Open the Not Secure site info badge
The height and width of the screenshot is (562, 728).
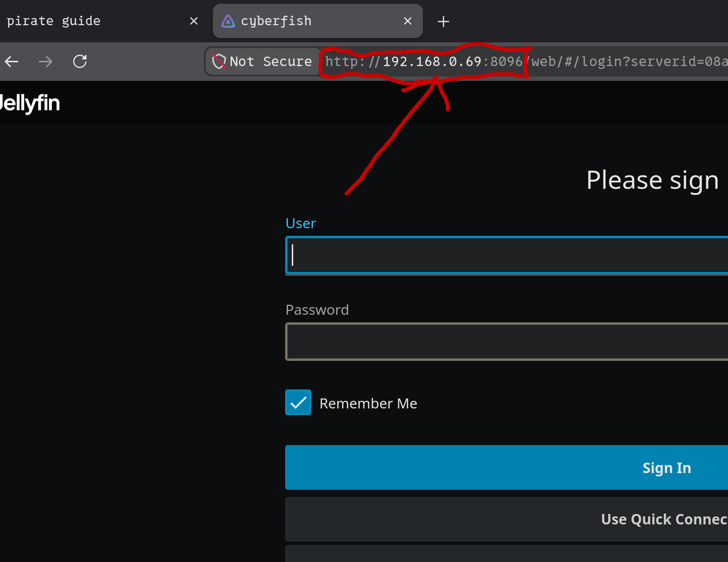pos(262,61)
